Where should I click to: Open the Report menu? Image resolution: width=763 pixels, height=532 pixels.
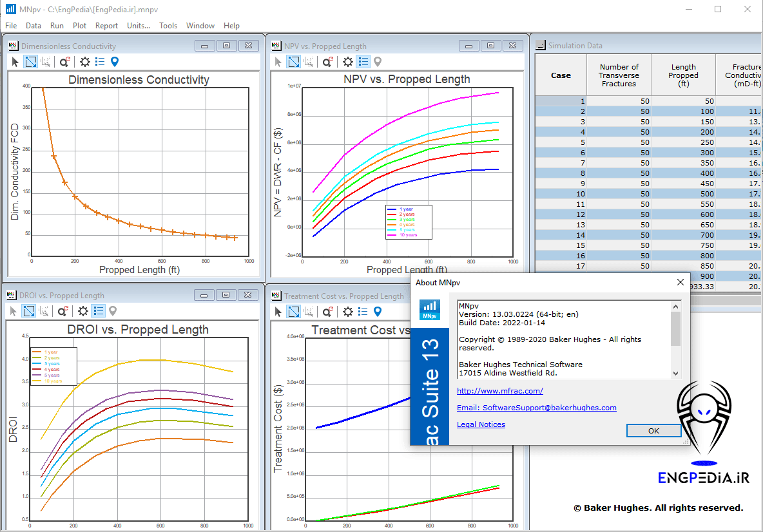click(106, 26)
